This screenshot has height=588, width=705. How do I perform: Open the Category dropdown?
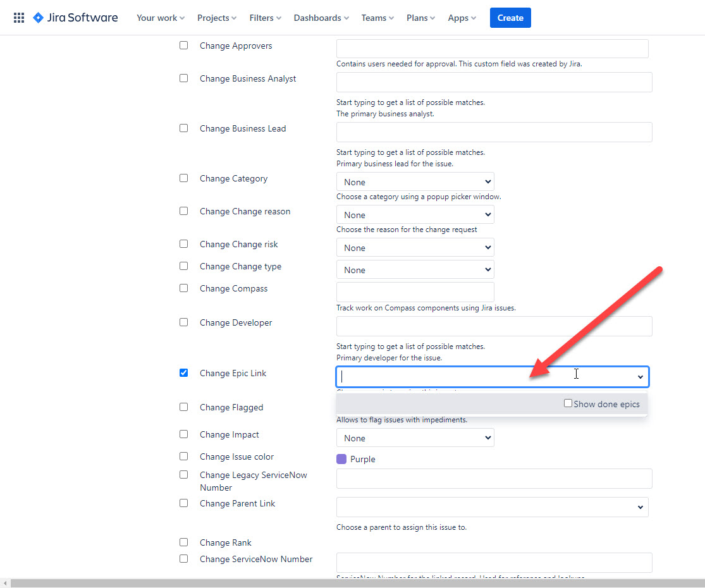tap(415, 181)
